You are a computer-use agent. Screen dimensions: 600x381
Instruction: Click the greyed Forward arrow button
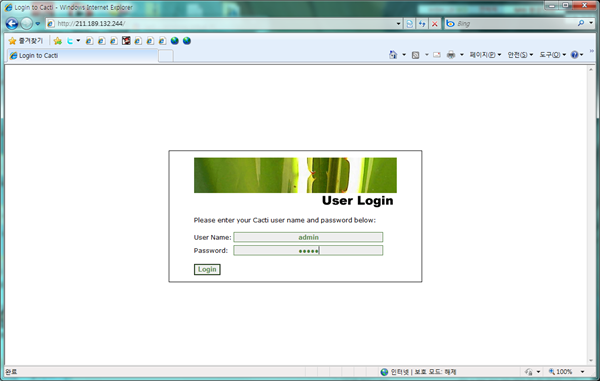coord(26,24)
